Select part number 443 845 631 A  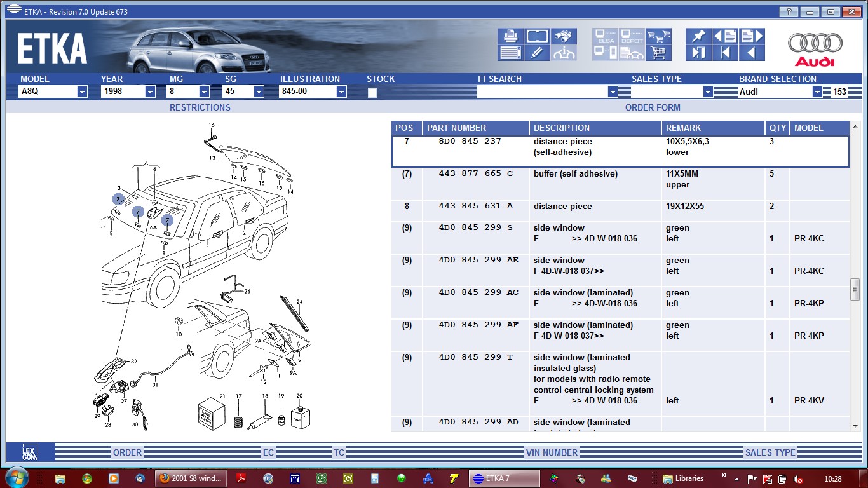tap(476, 207)
